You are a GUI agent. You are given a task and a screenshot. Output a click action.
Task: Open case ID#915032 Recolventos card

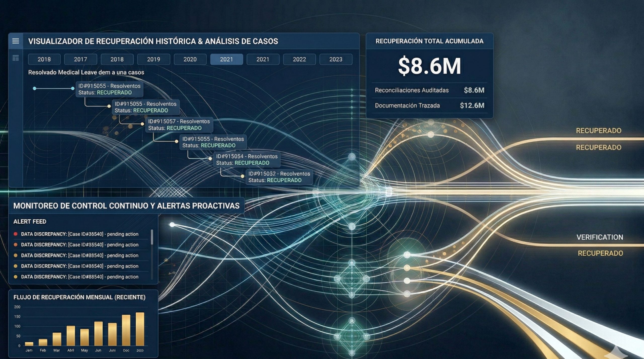pyautogui.click(x=279, y=177)
